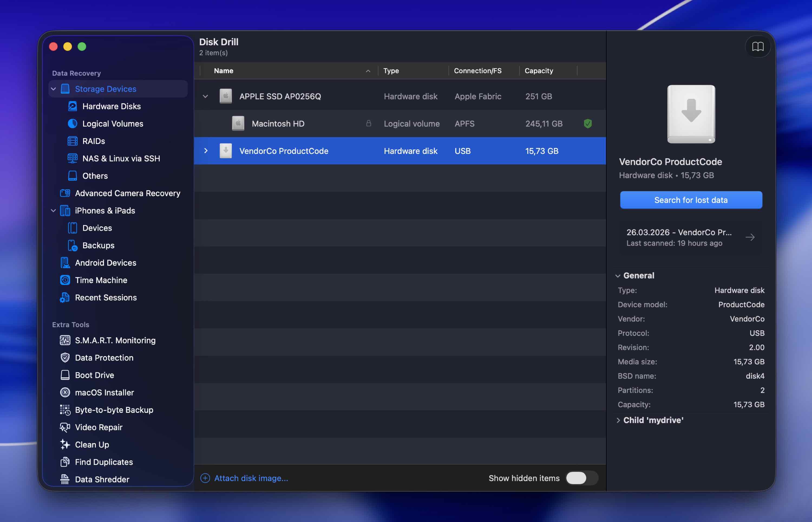Click the 2 item(s) count text
This screenshot has width=812, height=522.
point(213,53)
